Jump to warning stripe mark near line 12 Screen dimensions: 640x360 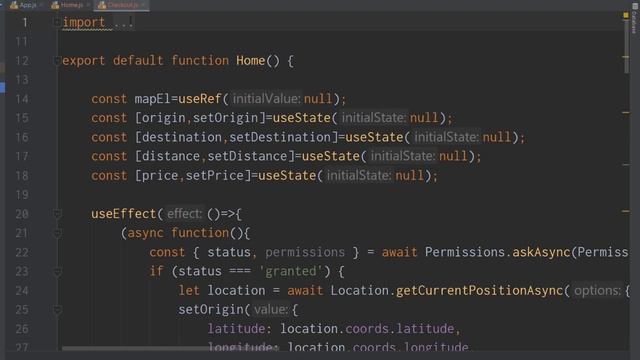(626, 57)
